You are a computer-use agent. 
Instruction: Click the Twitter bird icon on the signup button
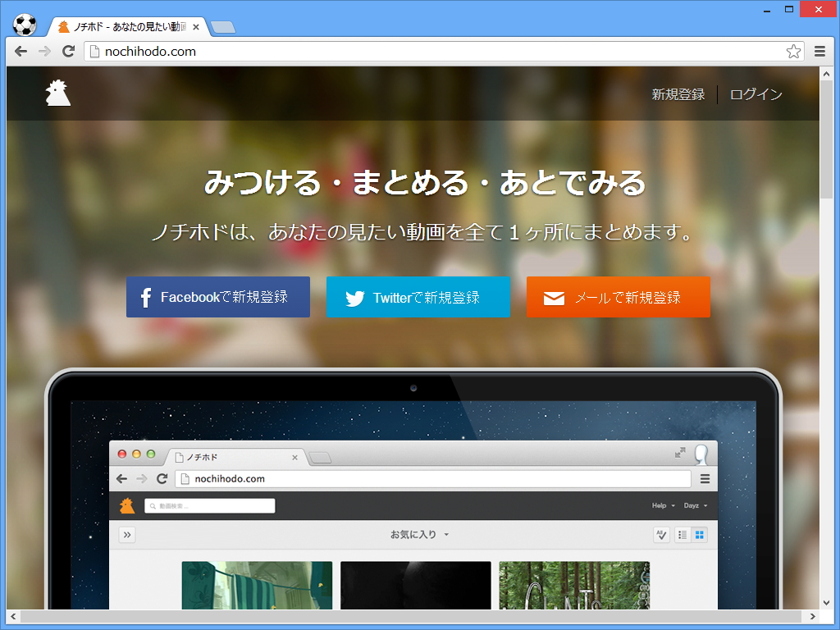coord(354,297)
